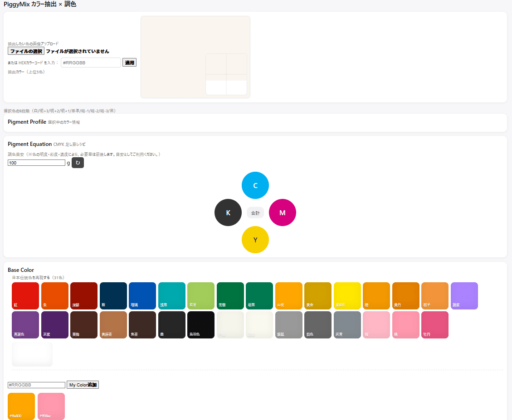Select the 瑠璃 blue swatch
The width and height of the screenshot is (512, 420).
(x=142, y=296)
